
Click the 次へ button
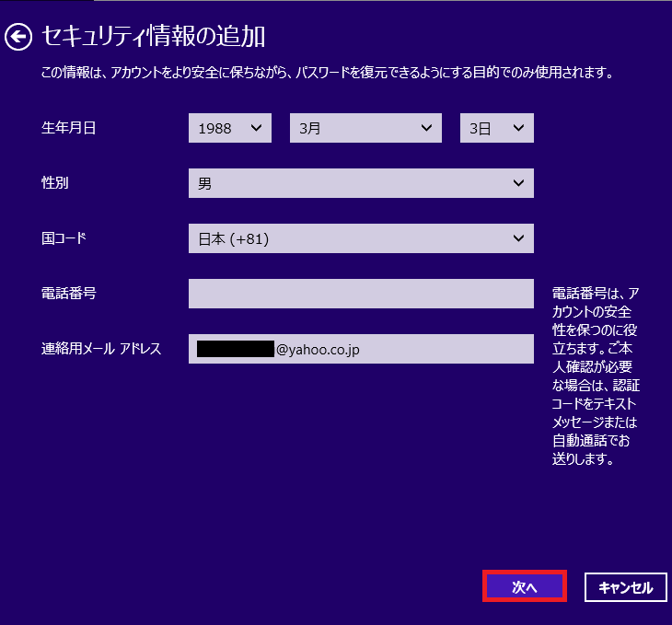pyautogui.click(x=525, y=586)
